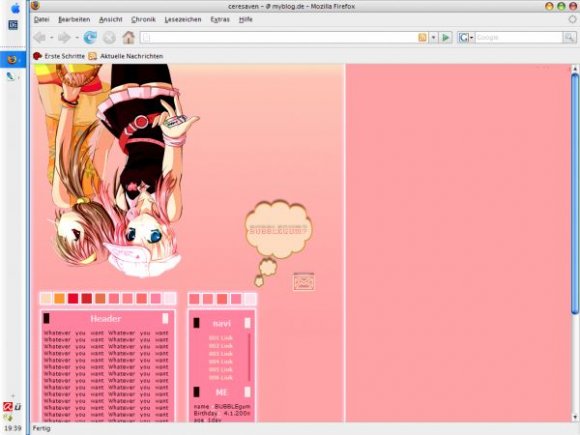Pick the bright red swatch
This screenshot has width=580, height=435.
tap(73, 298)
